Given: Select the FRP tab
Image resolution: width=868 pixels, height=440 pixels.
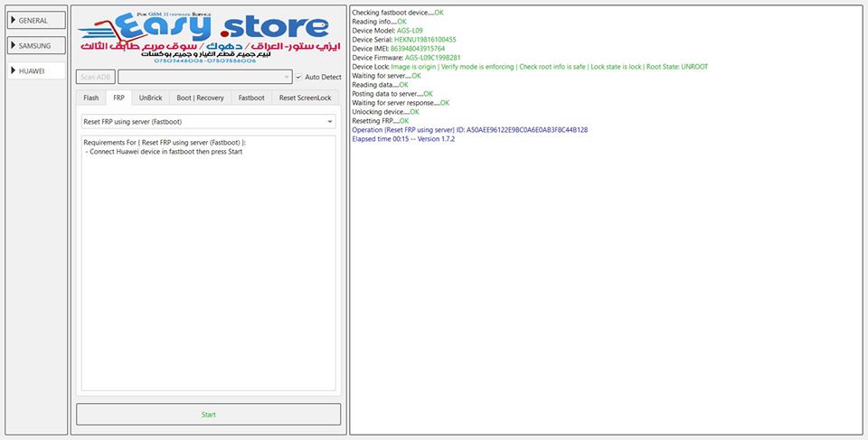Looking at the screenshot, I should coord(119,98).
